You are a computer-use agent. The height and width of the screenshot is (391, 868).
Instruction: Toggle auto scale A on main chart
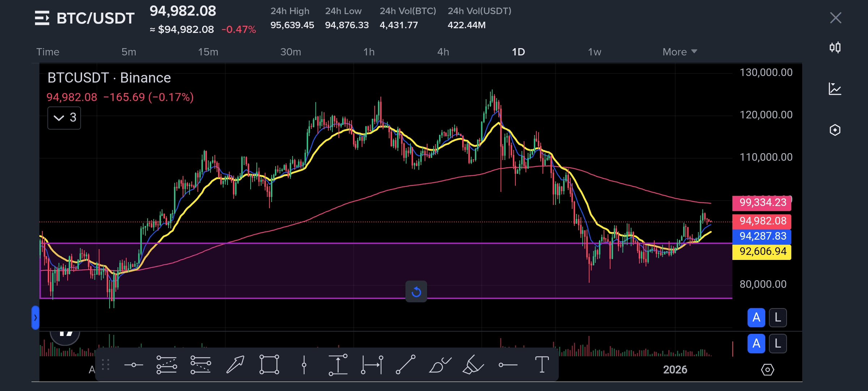click(756, 318)
